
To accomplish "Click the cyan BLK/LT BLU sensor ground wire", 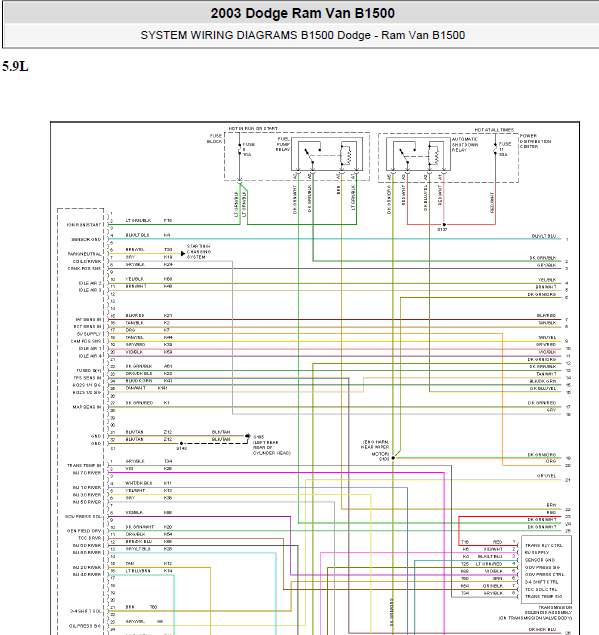I will coord(335,239).
